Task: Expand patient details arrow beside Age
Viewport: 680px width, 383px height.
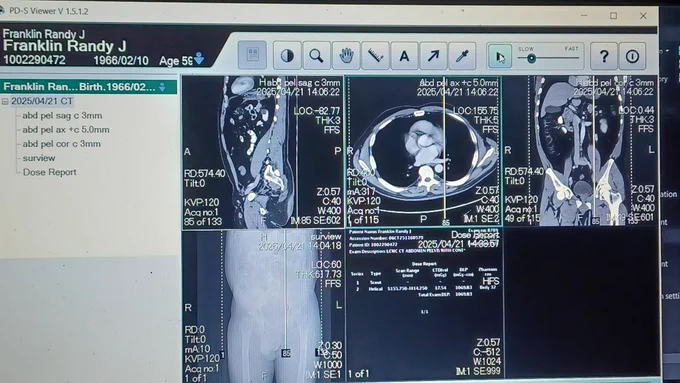Action: pyautogui.click(x=199, y=59)
